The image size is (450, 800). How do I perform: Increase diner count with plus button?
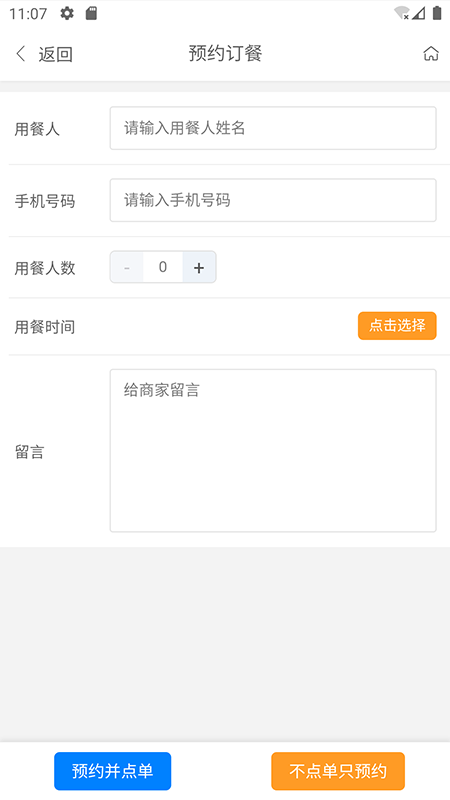pos(199,267)
